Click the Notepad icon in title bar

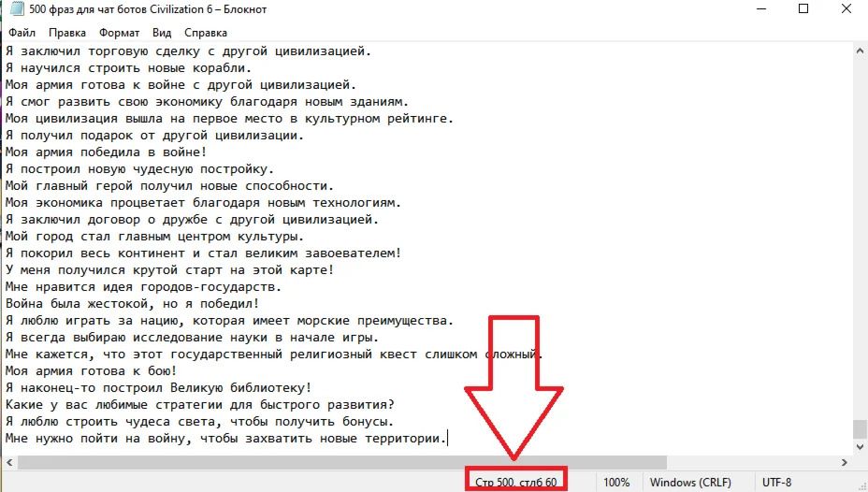(x=17, y=8)
